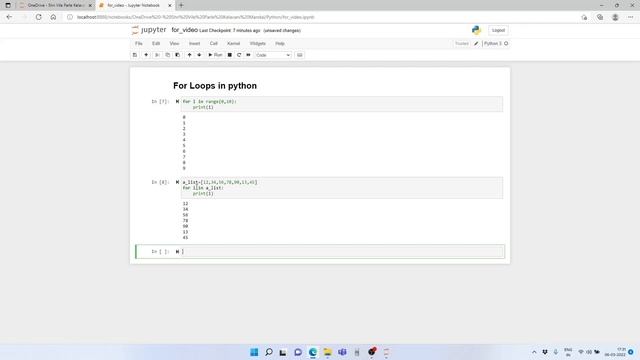Copy selected cells toolbar icon
This screenshot has height=360, width=640.
coord(167,55)
